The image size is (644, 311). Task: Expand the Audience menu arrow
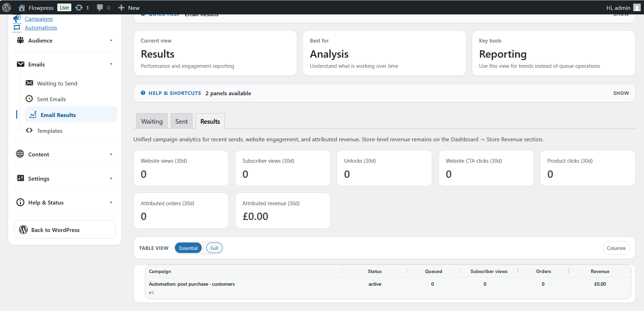111,40
